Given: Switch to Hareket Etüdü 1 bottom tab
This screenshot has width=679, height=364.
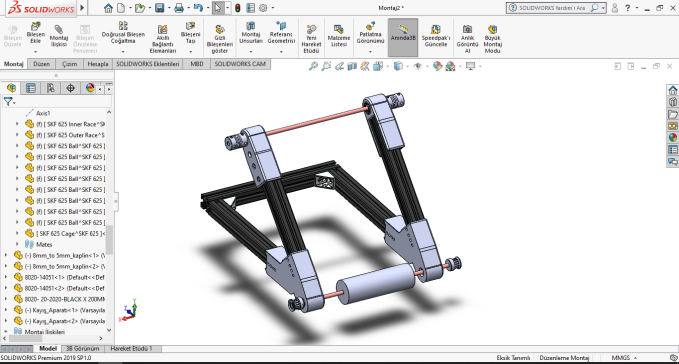Looking at the screenshot, I should click(131, 348).
